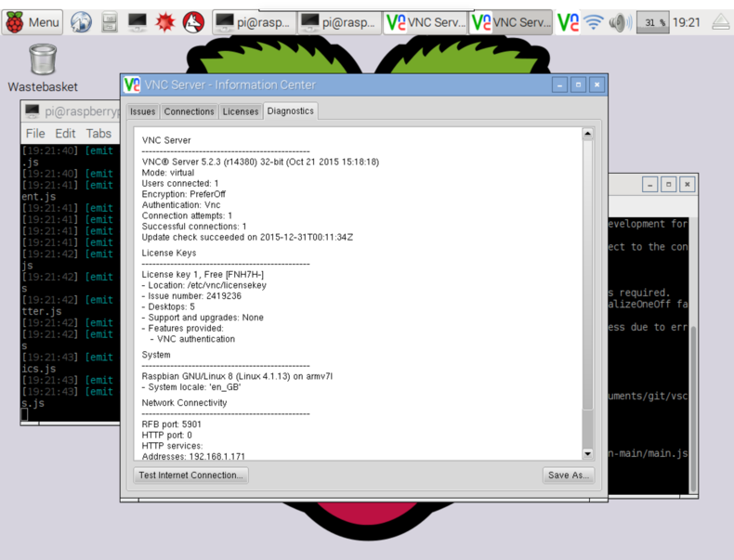Open the Wi-Fi network tray icon
Viewport: 734px width, 560px height.
click(594, 22)
